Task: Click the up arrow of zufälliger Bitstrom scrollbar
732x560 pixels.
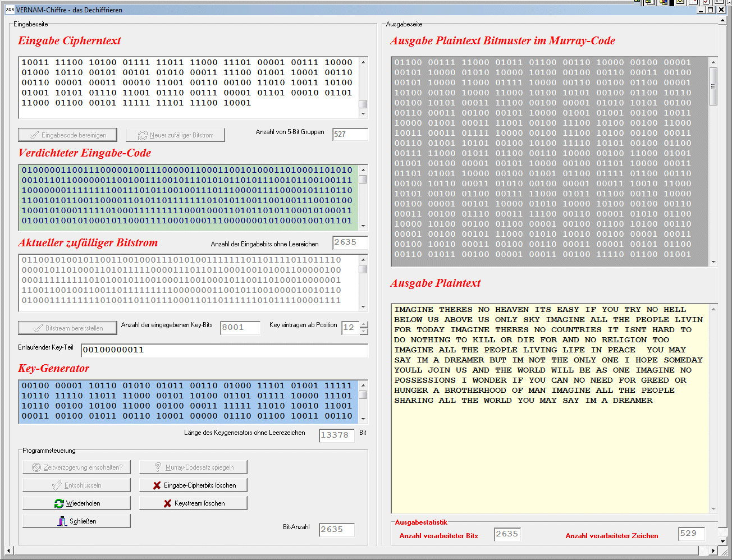Action: click(x=363, y=259)
